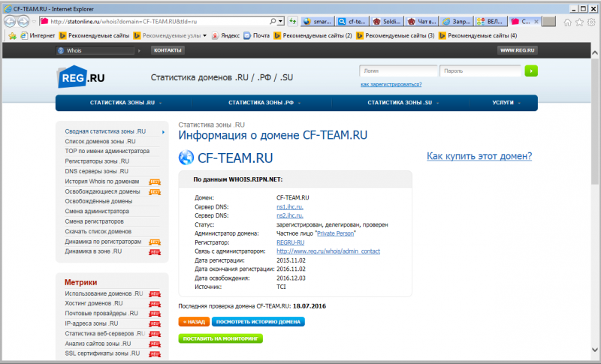Open SSL сертификаты зоны .RU link
The image size is (601, 364).
[102, 353]
